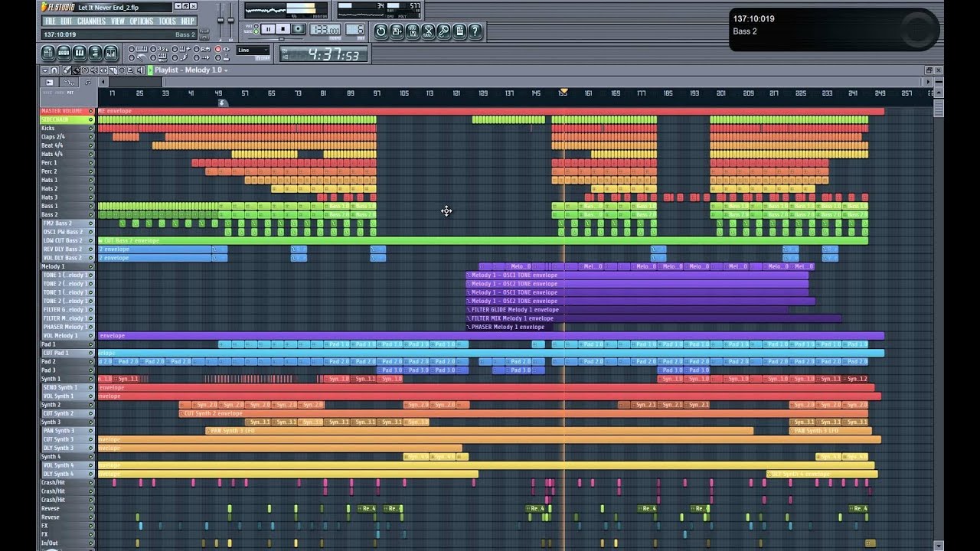This screenshot has height=551, width=980.
Task: Open the playlist options menu arrow
Action: tap(45, 70)
